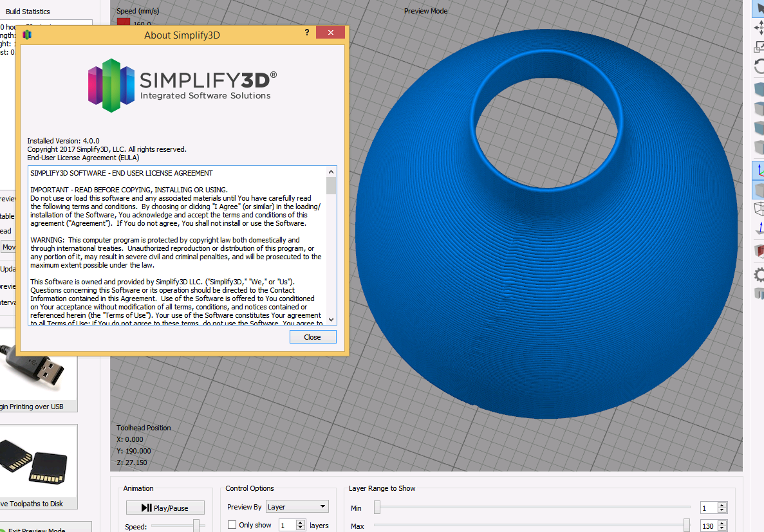Increase the Max layer value

click(723, 523)
